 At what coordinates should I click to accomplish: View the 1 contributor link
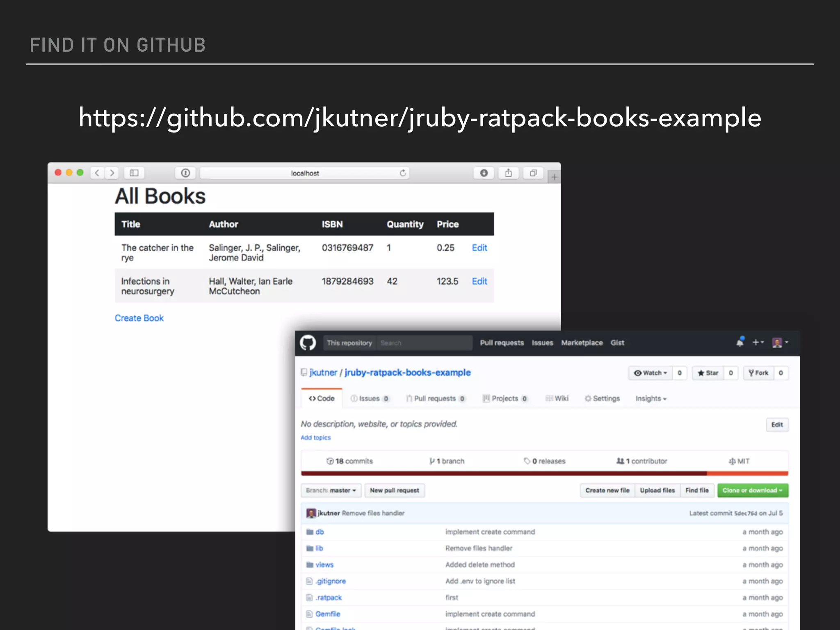[x=641, y=461]
